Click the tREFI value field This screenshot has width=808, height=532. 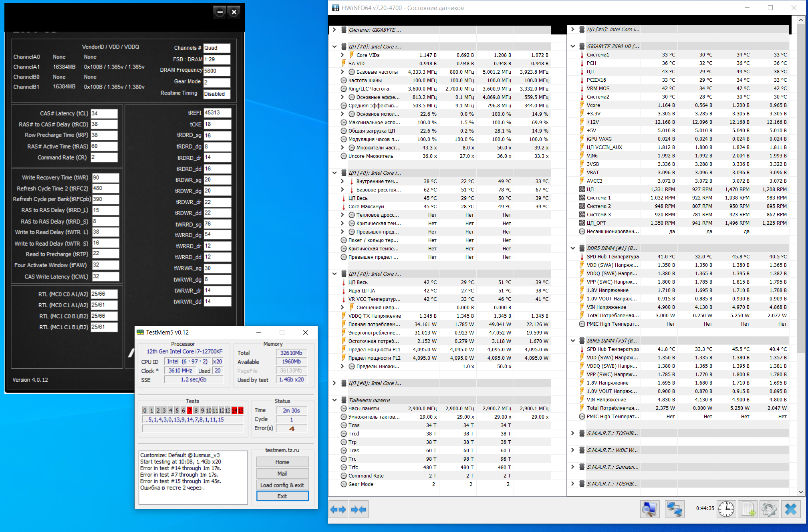[217, 113]
